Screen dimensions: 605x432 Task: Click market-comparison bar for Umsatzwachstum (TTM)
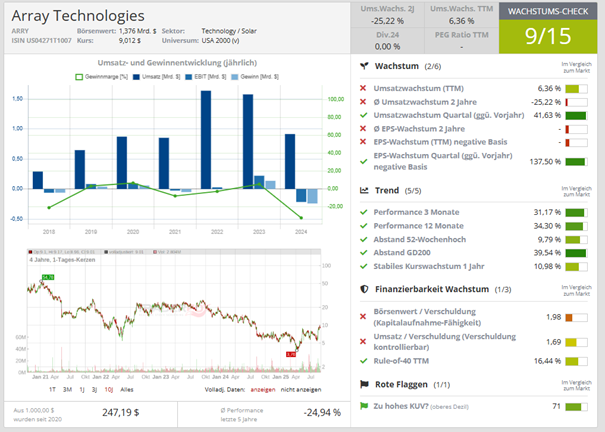(x=576, y=89)
